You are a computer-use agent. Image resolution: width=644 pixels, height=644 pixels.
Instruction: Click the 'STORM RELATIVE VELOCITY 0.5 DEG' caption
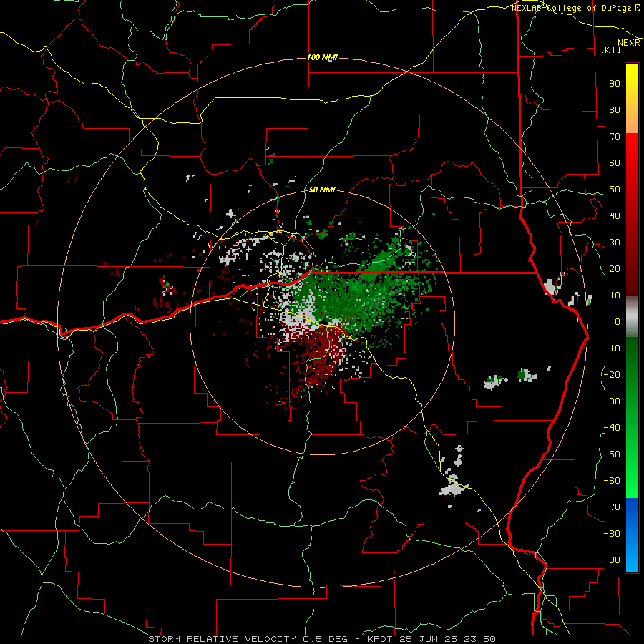pyautogui.click(x=248, y=639)
